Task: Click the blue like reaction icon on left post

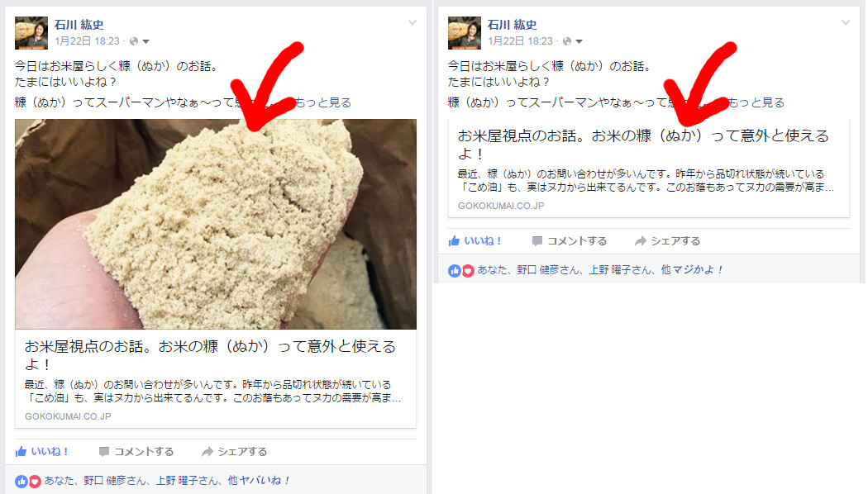Action: click(21, 482)
